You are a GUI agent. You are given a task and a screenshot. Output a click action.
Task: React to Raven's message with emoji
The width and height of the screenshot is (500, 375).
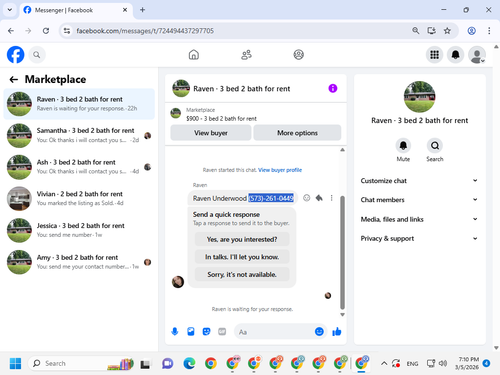pos(306,198)
